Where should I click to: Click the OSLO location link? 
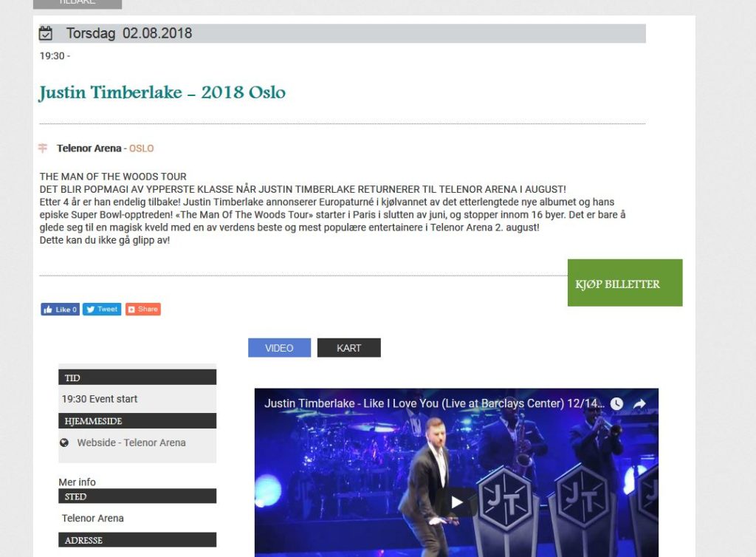pos(141,148)
